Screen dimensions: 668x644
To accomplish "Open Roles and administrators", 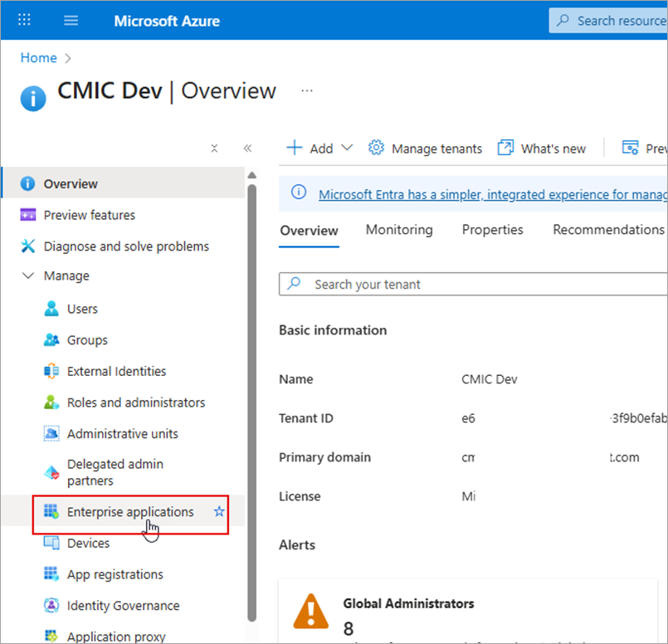I will click(135, 402).
